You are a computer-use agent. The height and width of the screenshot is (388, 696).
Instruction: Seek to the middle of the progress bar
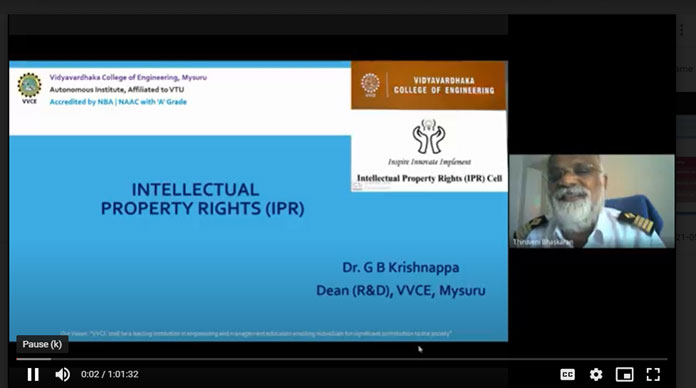pos(342,359)
